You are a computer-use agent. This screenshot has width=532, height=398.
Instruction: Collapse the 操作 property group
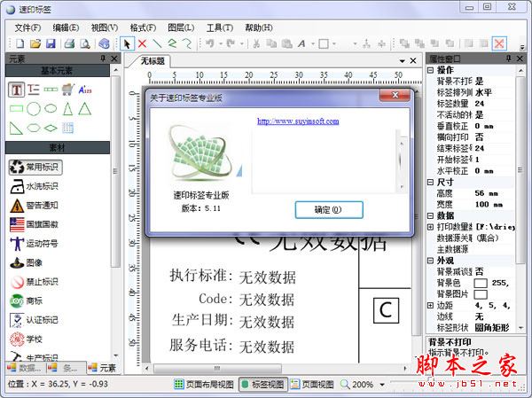pos(430,70)
